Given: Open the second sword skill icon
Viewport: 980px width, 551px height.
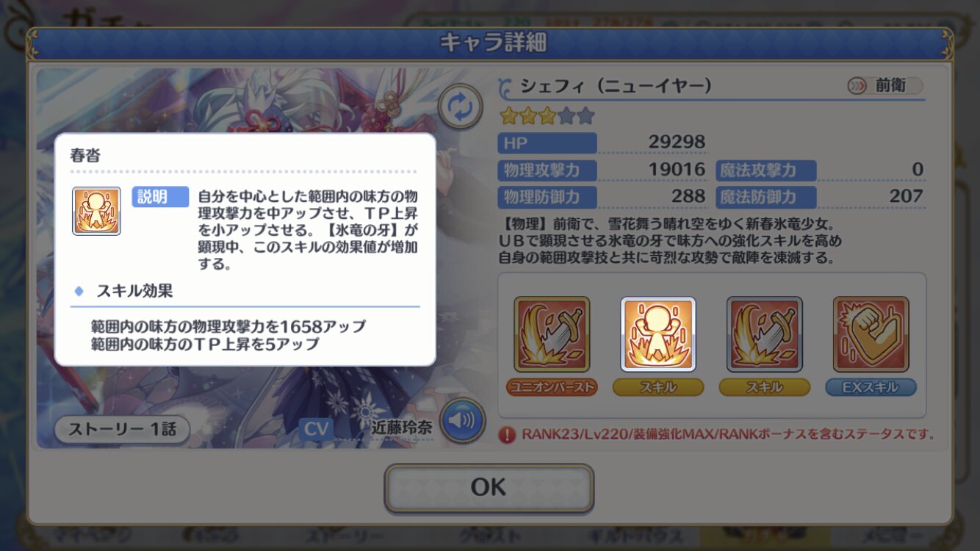Looking at the screenshot, I should pos(765,334).
